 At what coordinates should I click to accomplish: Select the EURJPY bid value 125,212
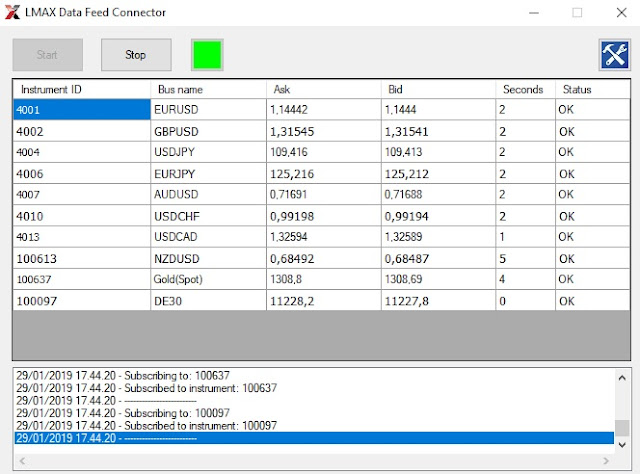point(438,174)
